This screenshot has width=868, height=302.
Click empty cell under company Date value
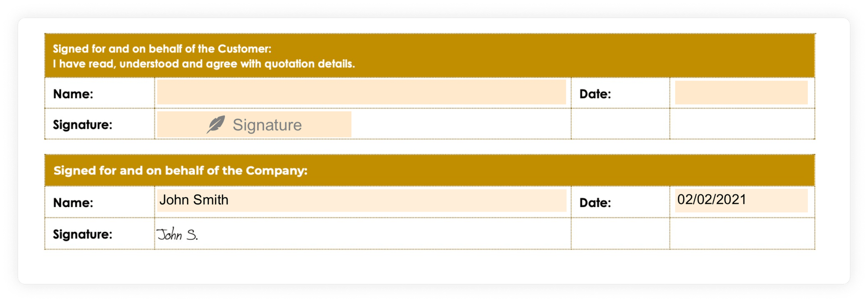[x=742, y=233]
